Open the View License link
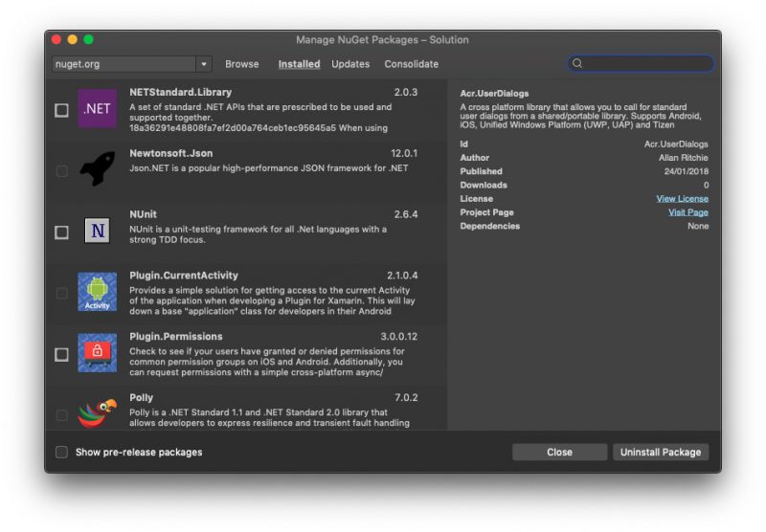Viewport: 766px width, 532px height. (683, 199)
